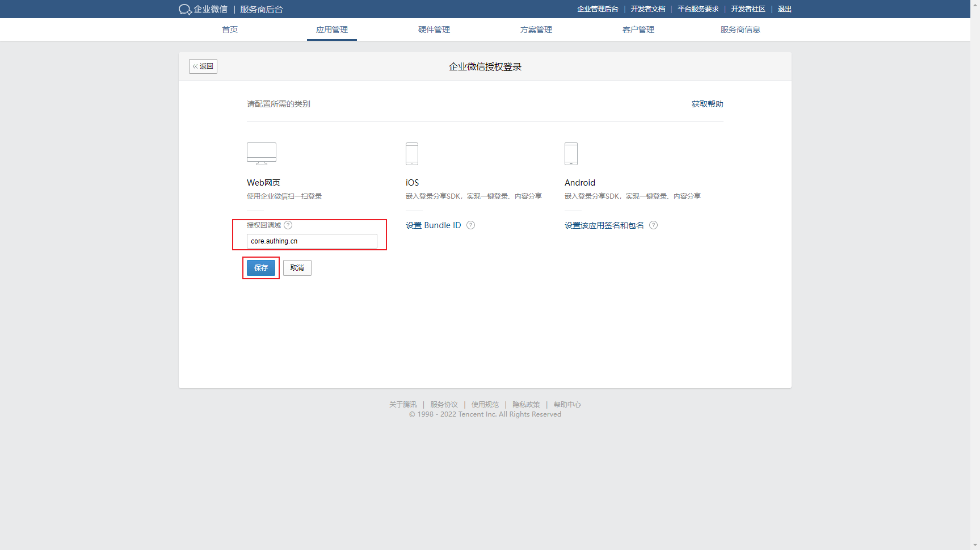Click 设置 Bundle ID link

433,225
